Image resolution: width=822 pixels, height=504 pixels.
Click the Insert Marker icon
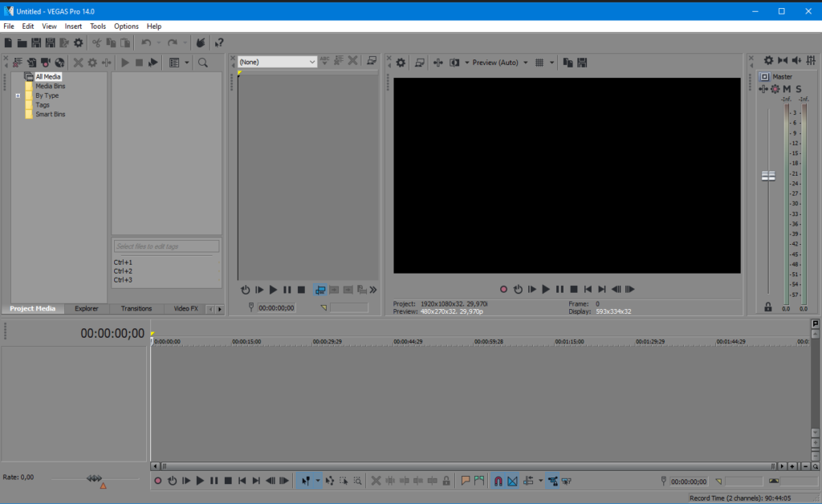[x=466, y=481]
